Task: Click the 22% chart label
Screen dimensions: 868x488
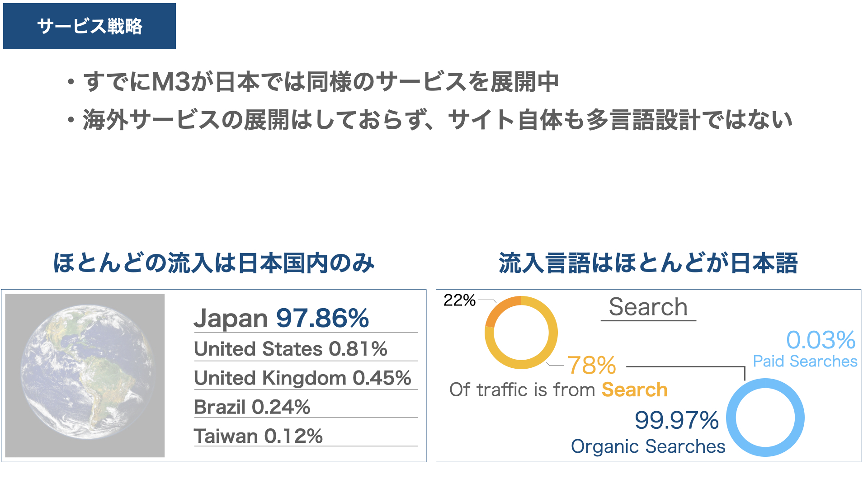Action: (x=459, y=300)
